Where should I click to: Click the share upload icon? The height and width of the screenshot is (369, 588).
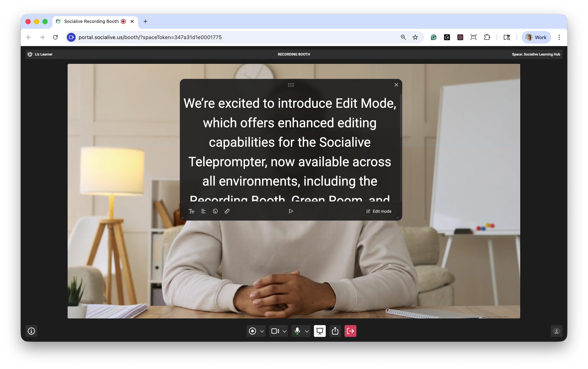click(335, 331)
